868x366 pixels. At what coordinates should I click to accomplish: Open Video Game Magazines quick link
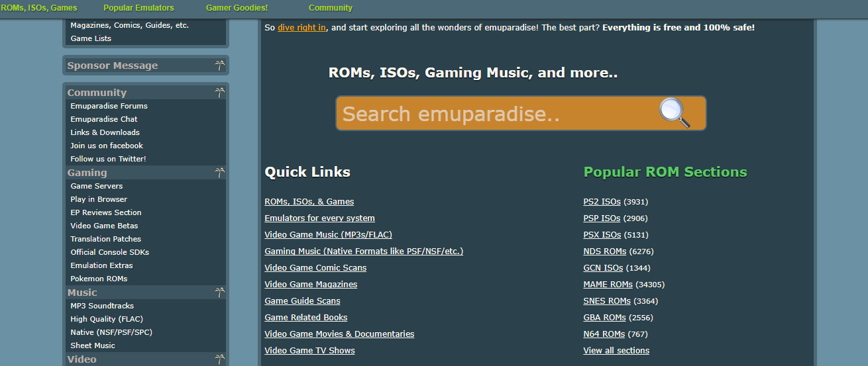pyautogui.click(x=311, y=285)
